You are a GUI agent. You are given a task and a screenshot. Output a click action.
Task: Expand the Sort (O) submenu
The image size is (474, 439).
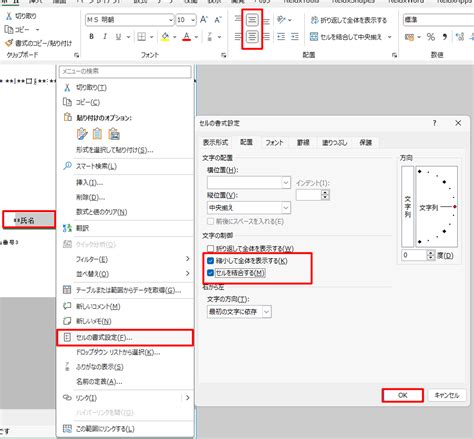pos(125,274)
